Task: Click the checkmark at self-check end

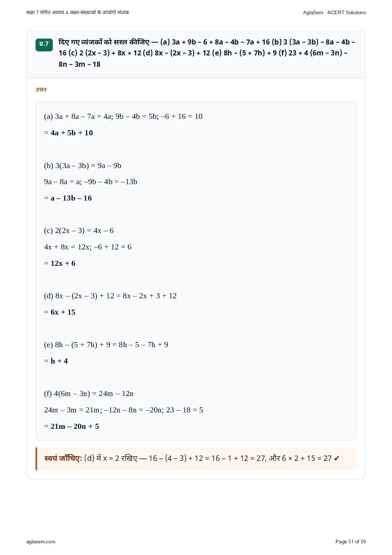Action: point(337,458)
